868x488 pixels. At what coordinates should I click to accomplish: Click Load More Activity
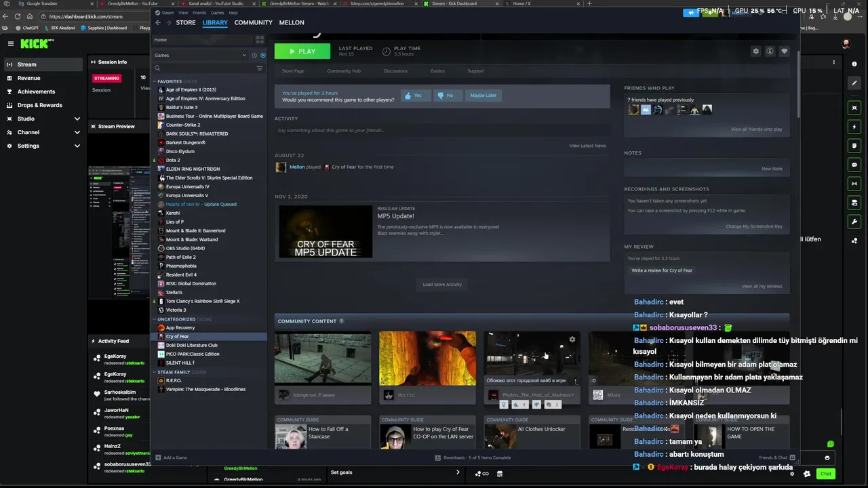pyautogui.click(x=442, y=285)
